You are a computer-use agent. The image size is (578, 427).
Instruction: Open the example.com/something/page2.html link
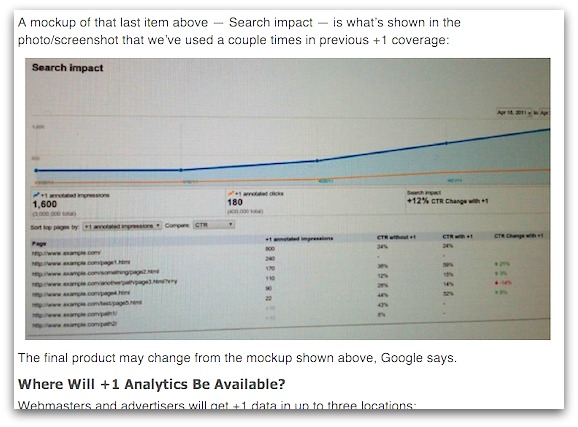pos(95,272)
